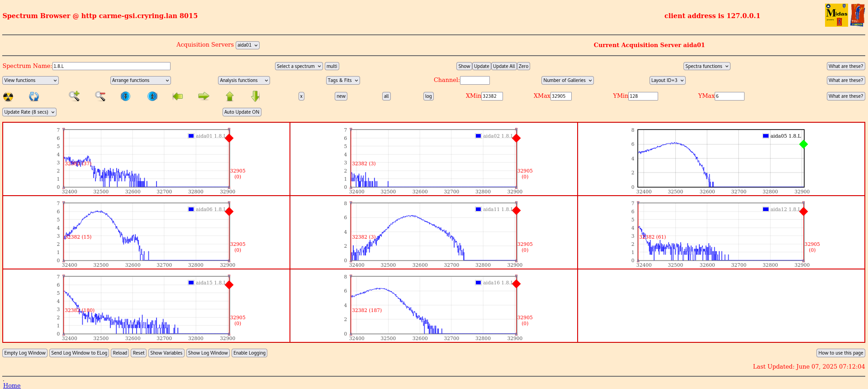Viewport: 868px width, 389px height.
Task: Open the Acquisition Servers aida01 dropdown
Action: click(x=247, y=45)
